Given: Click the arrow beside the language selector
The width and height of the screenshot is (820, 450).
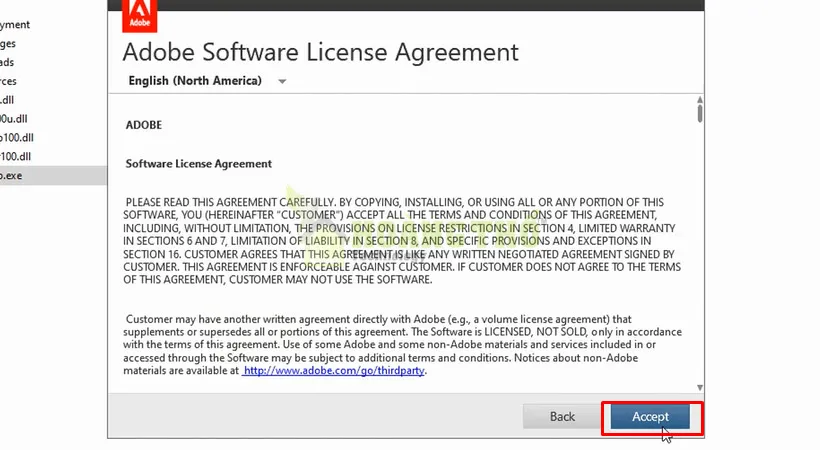Looking at the screenshot, I should click(x=282, y=81).
